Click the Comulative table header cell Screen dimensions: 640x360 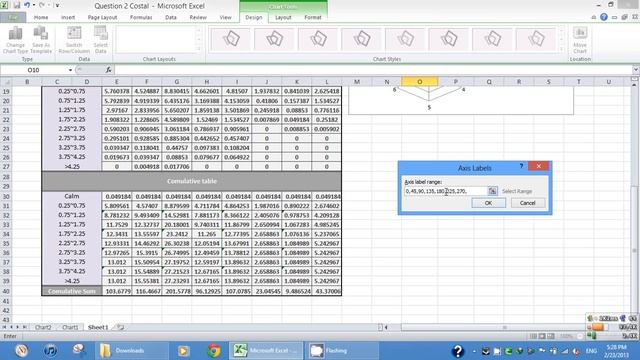click(x=191, y=181)
